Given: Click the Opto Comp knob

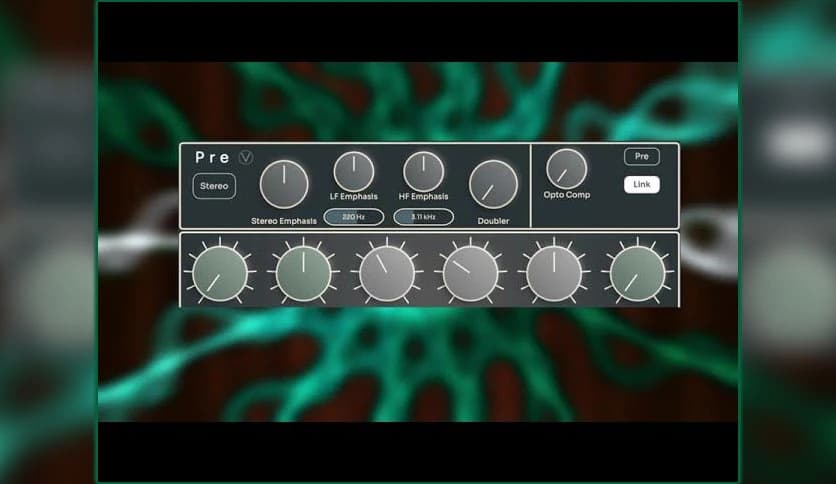Looking at the screenshot, I should 566,169.
